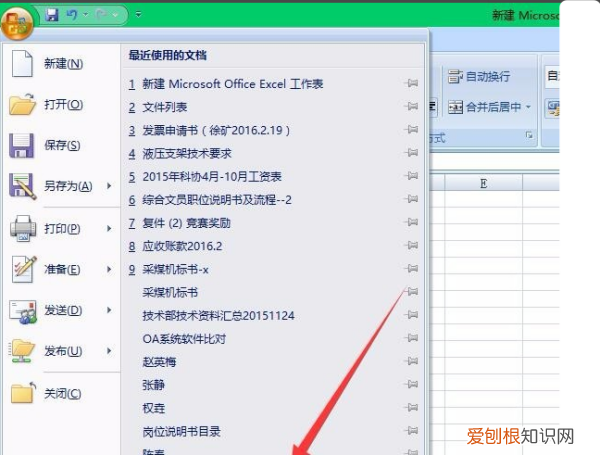Click the network folder icon beside 发布

point(22,351)
